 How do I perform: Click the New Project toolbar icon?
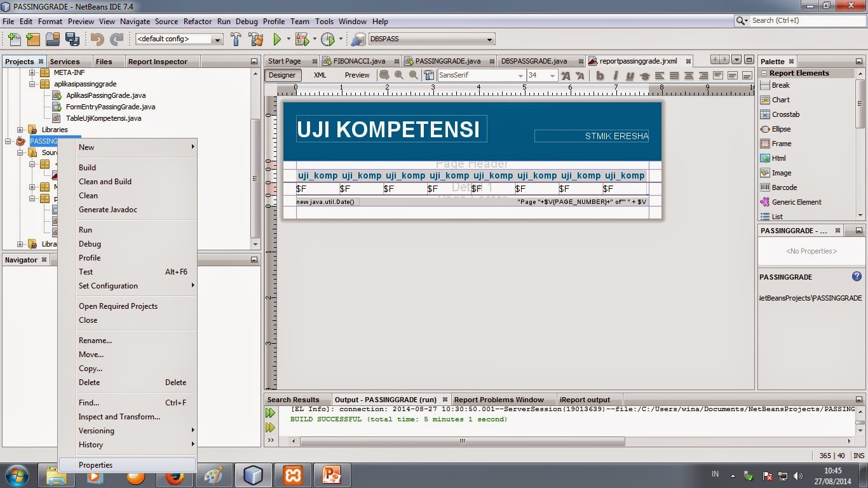point(34,39)
